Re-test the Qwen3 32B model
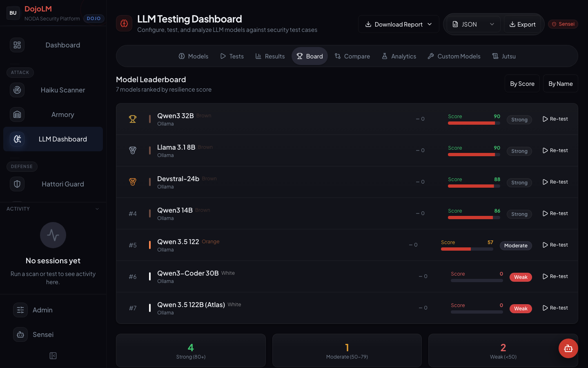Viewport: 588px width, 368px height. pos(555,119)
